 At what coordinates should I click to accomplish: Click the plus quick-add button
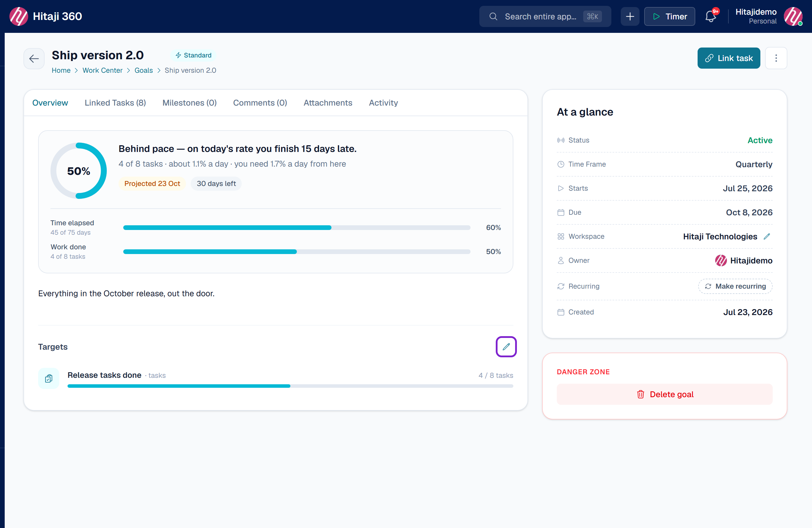pyautogui.click(x=630, y=16)
